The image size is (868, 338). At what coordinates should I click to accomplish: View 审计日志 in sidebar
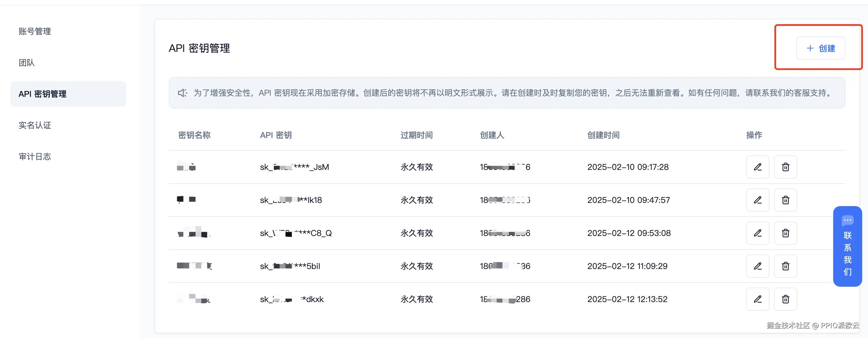point(35,157)
